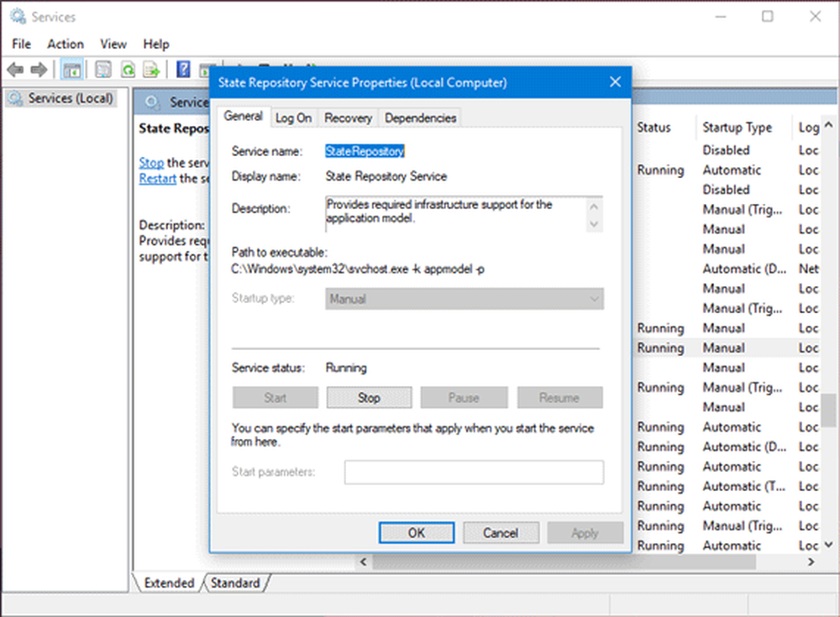Click the Forward arrow toolbar icon
Screen dimensions: 840x617
tap(39, 70)
